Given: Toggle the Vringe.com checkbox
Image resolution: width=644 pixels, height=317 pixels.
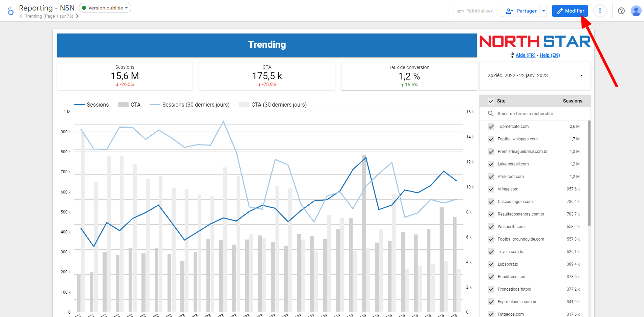Looking at the screenshot, I should click(x=491, y=189).
